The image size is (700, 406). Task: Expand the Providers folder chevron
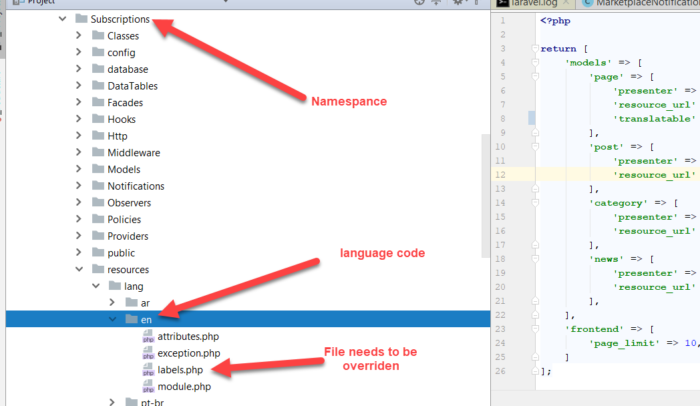point(79,235)
